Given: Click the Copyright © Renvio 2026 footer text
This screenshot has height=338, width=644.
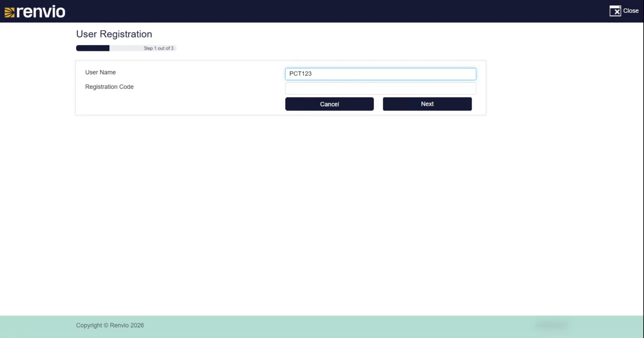Looking at the screenshot, I should point(110,325).
